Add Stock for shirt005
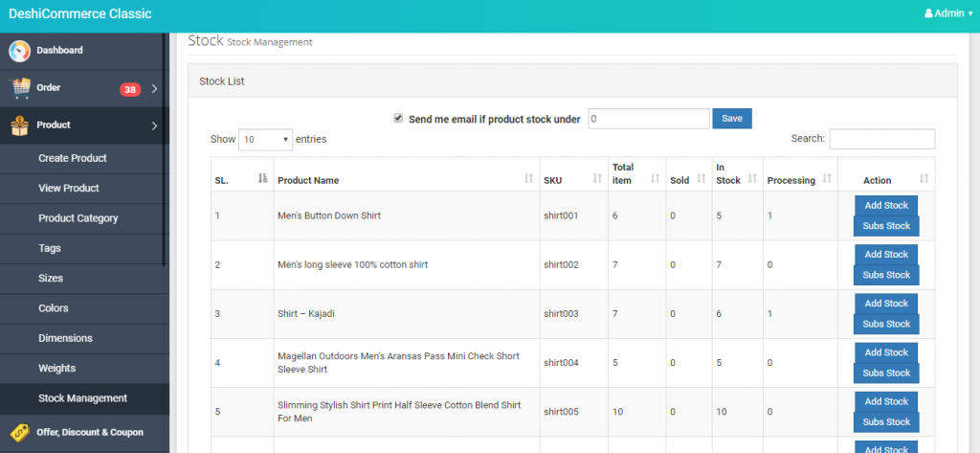980x453 pixels. coord(886,401)
